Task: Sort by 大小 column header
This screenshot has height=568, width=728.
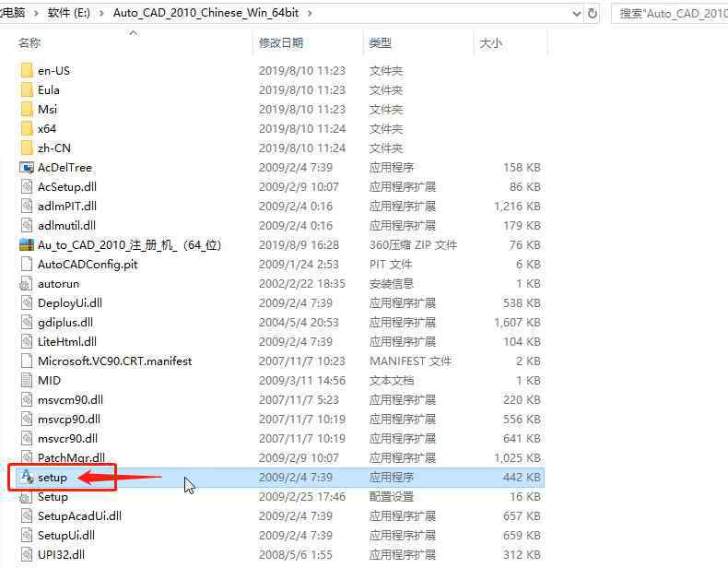Action: (491, 43)
